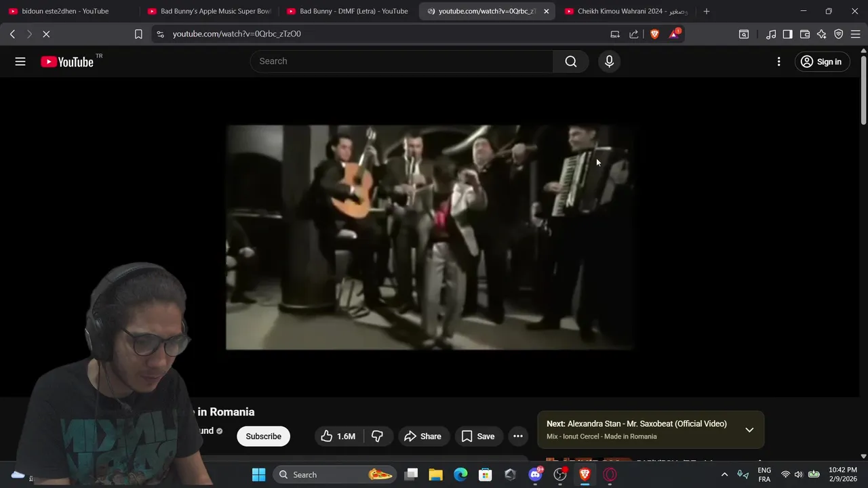Screen dimensions: 868x488
Task: Share the video
Action: pyautogui.click(x=423, y=436)
